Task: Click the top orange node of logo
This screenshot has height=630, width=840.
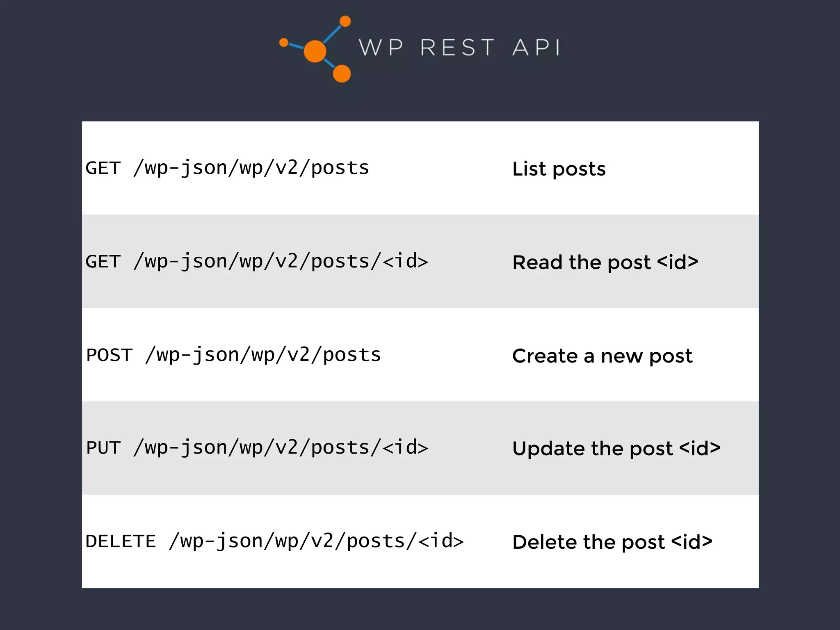Action: pos(345,21)
